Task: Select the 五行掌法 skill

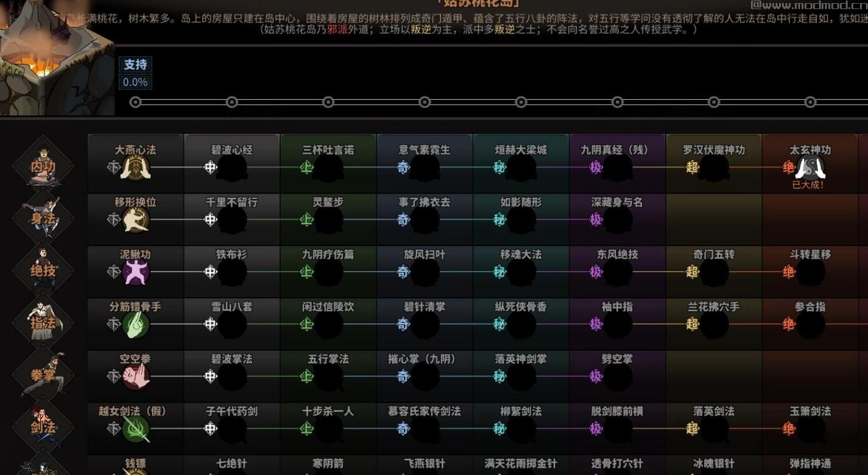Action: click(328, 376)
